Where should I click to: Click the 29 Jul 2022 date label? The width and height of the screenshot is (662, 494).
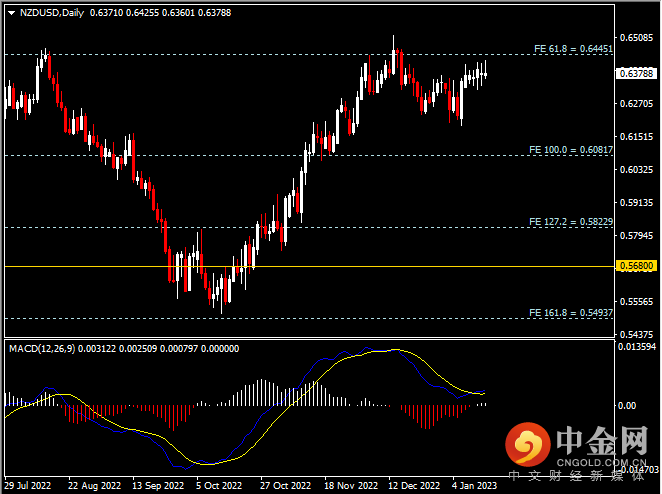point(27,486)
